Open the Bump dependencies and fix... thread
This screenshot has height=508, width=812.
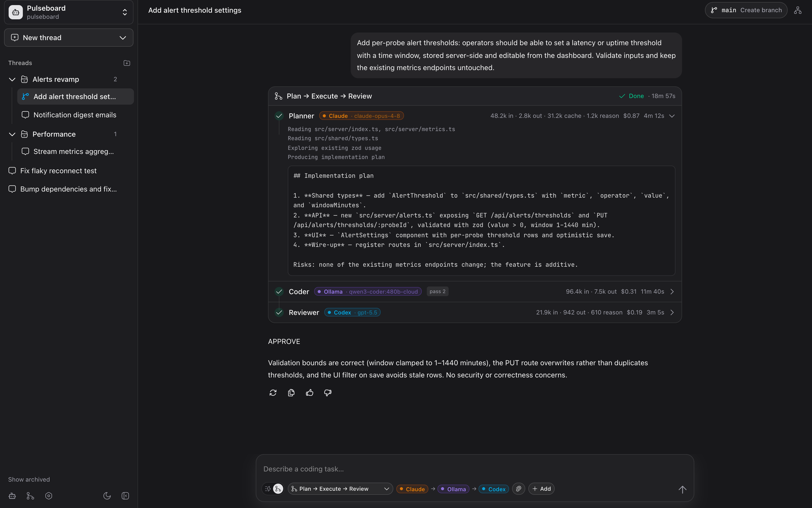tap(69, 189)
